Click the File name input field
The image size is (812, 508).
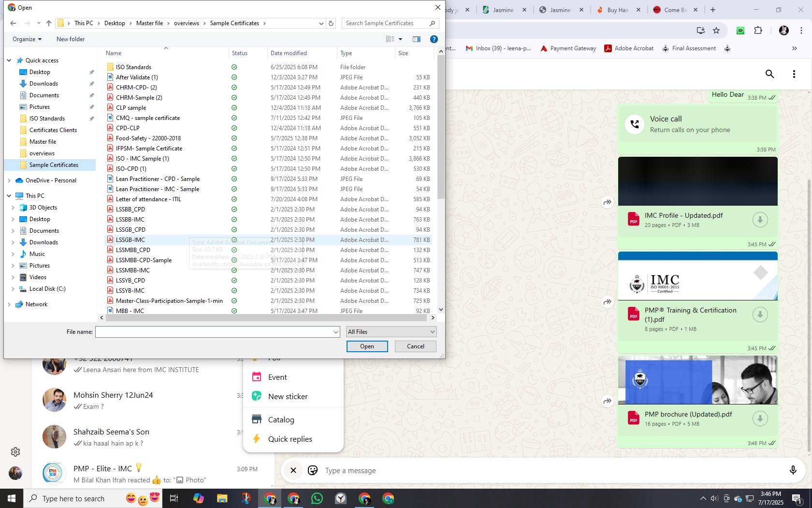(214, 332)
